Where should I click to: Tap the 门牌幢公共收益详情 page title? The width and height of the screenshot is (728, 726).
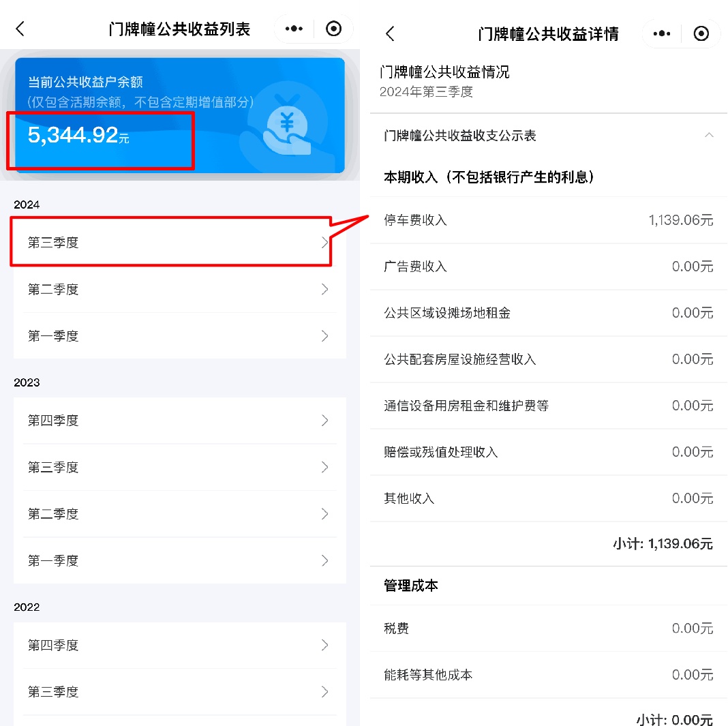click(548, 33)
